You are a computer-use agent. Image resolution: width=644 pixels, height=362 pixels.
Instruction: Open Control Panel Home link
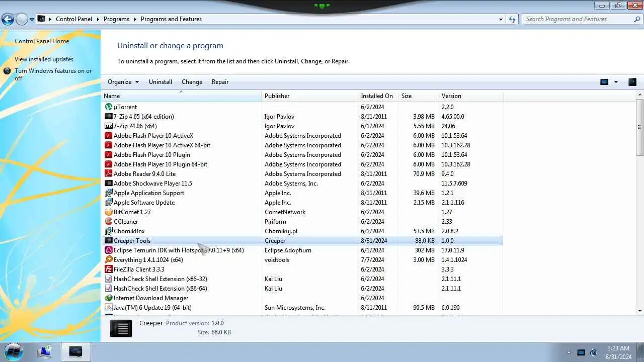pyautogui.click(x=42, y=41)
